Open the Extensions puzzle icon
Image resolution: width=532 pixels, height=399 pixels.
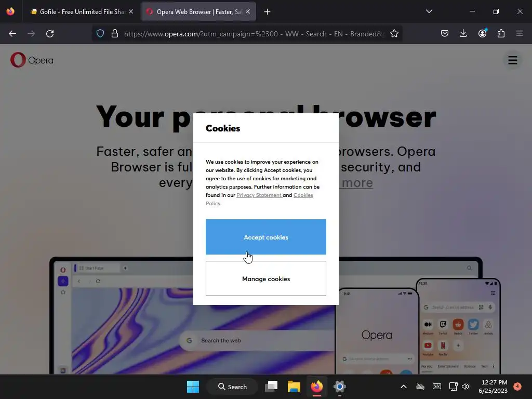point(501,34)
